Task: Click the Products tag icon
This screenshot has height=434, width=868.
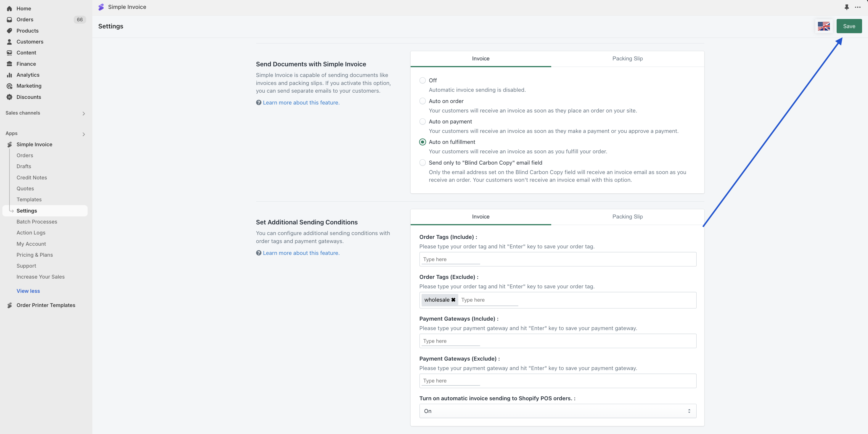Action: coord(9,31)
